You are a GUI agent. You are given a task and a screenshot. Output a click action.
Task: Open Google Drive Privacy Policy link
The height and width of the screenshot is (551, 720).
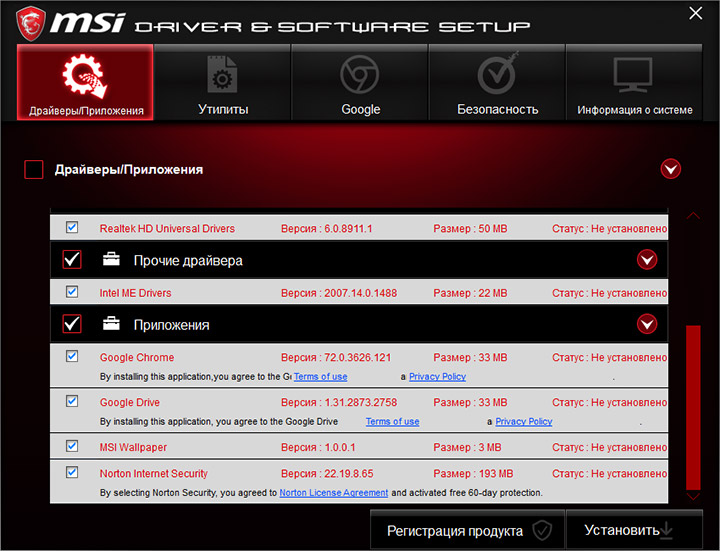(x=523, y=422)
